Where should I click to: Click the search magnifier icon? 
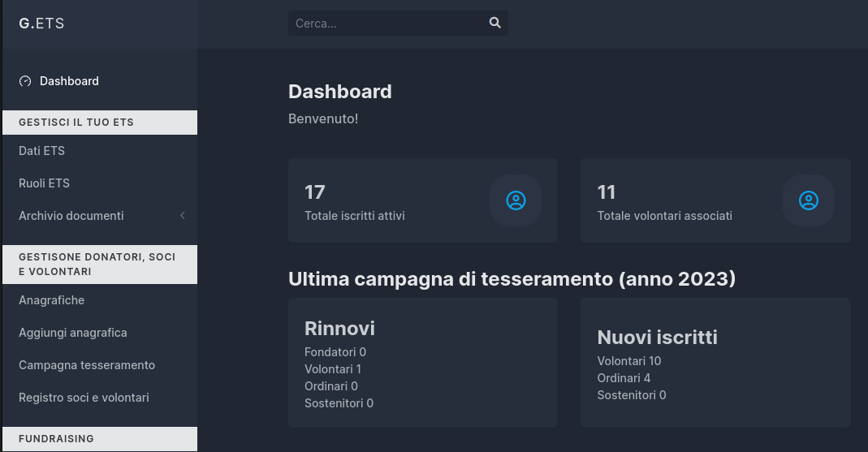point(494,23)
